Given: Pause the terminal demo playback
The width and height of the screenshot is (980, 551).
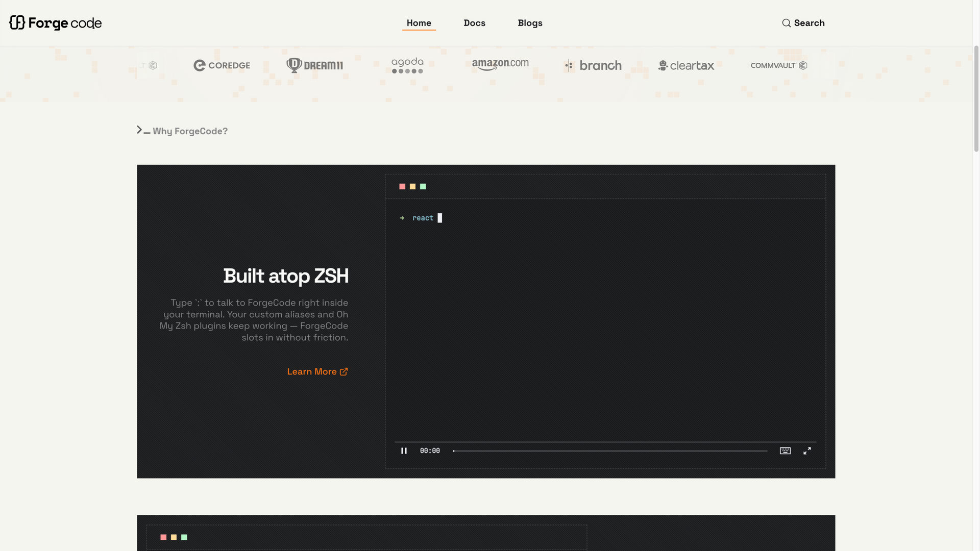Looking at the screenshot, I should coord(404,451).
